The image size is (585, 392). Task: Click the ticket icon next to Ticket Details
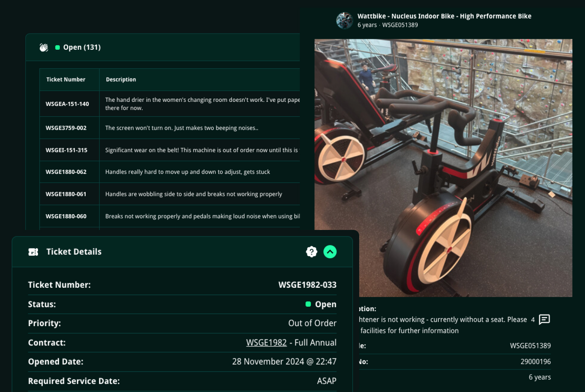pyautogui.click(x=33, y=252)
